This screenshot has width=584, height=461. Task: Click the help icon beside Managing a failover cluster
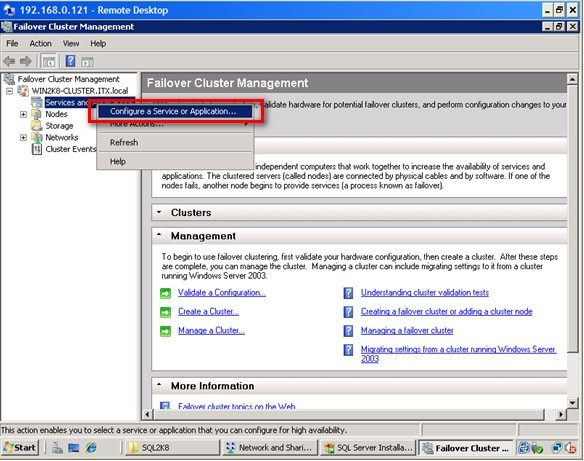pos(348,331)
